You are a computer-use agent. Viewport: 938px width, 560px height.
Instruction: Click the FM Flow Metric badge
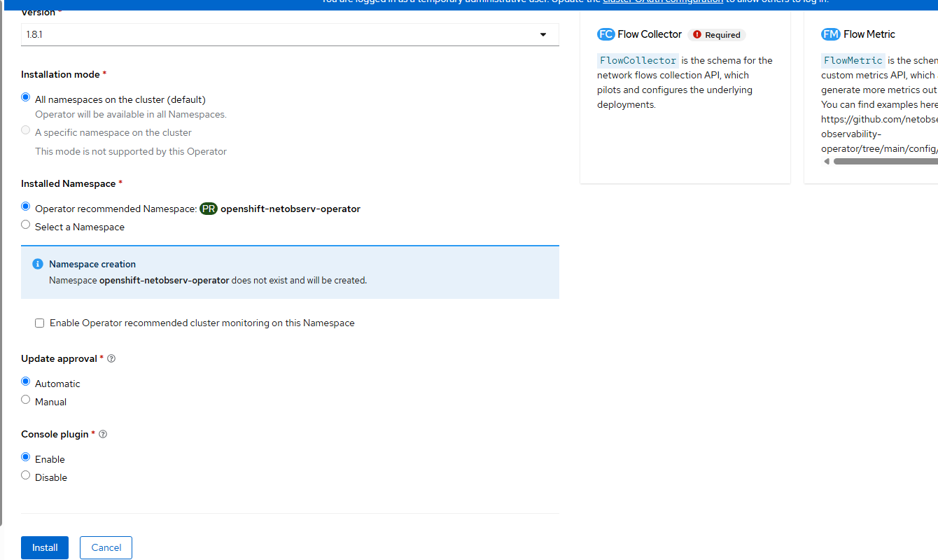(x=831, y=34)
